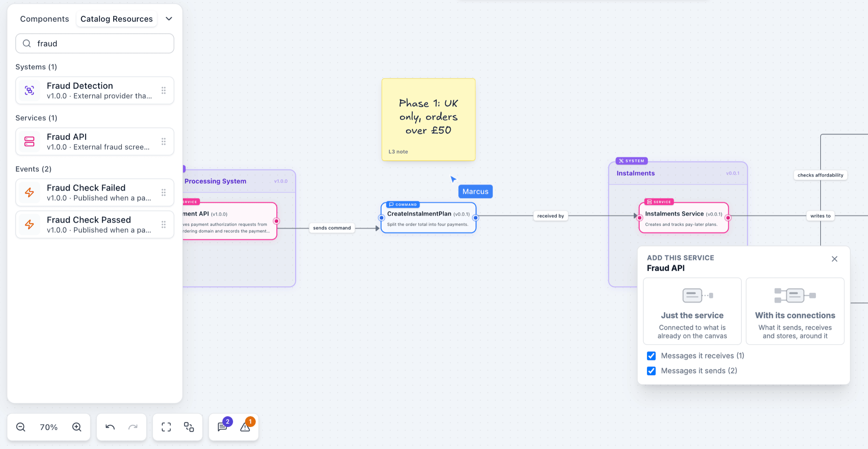Click the Fraud API server icon

29,141
